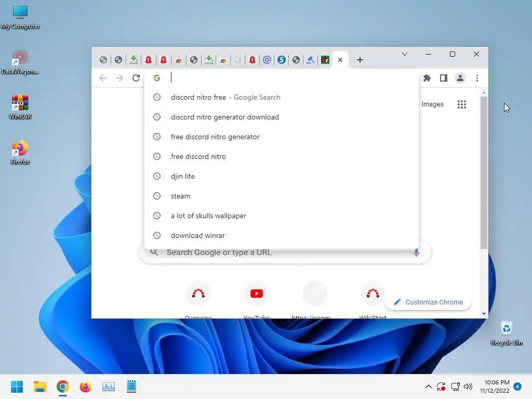532x399 pixels.
Task: Click the scrollbar up arrow in Chrome
Action: tap(484, 92)
